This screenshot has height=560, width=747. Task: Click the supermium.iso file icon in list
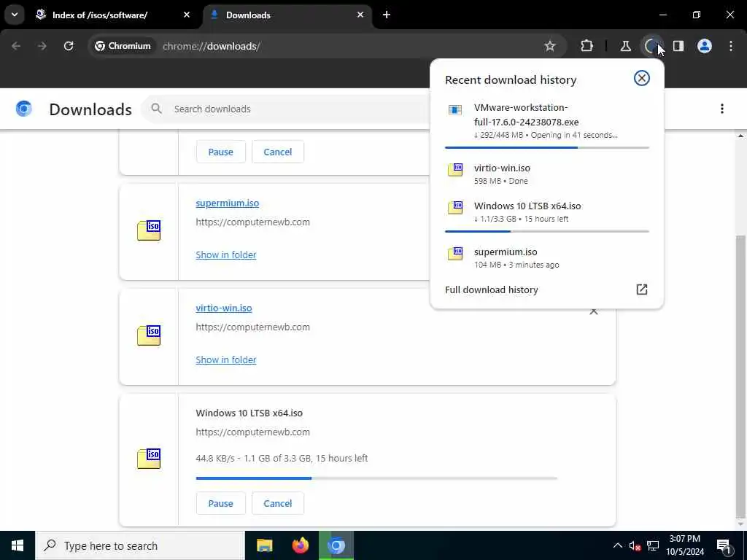click(x=149, y=230)
